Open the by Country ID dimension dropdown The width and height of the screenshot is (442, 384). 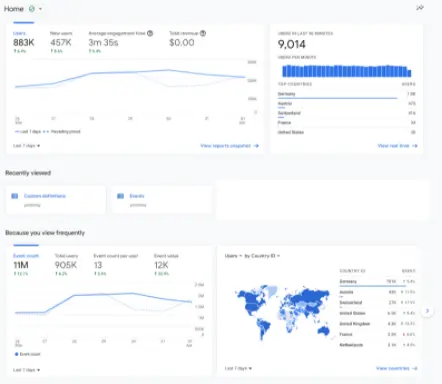pyautogui.click(x=262, y=256)
